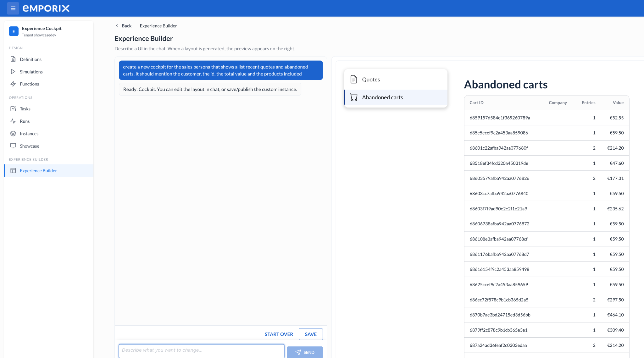Click the Runs activity pulse icon
Viewport: 644px width, 358px height.
tap(13, 121)
